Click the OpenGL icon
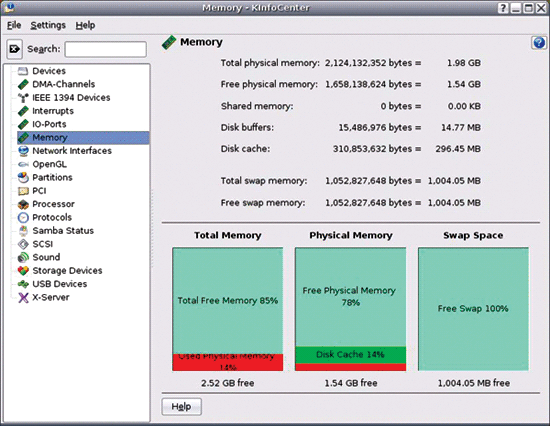Image resolution: width=550 pixels, height=426 pixels. [23, 164]
